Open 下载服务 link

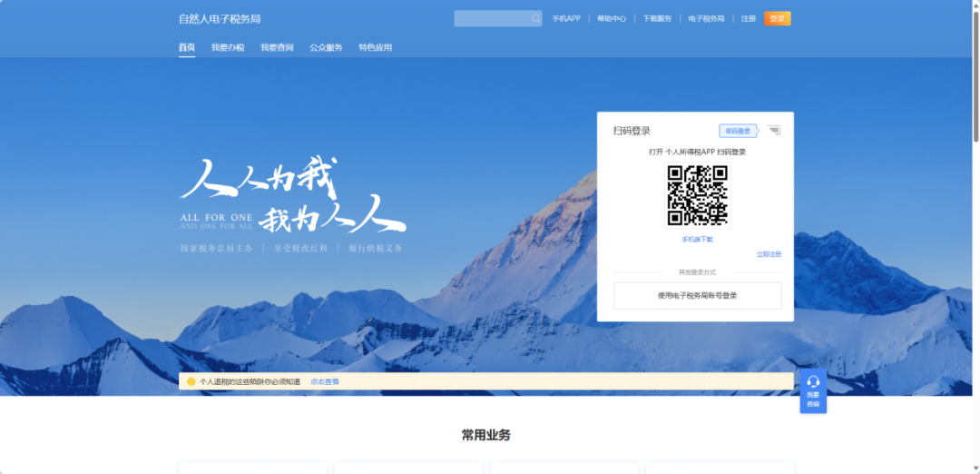coord(657,18)
